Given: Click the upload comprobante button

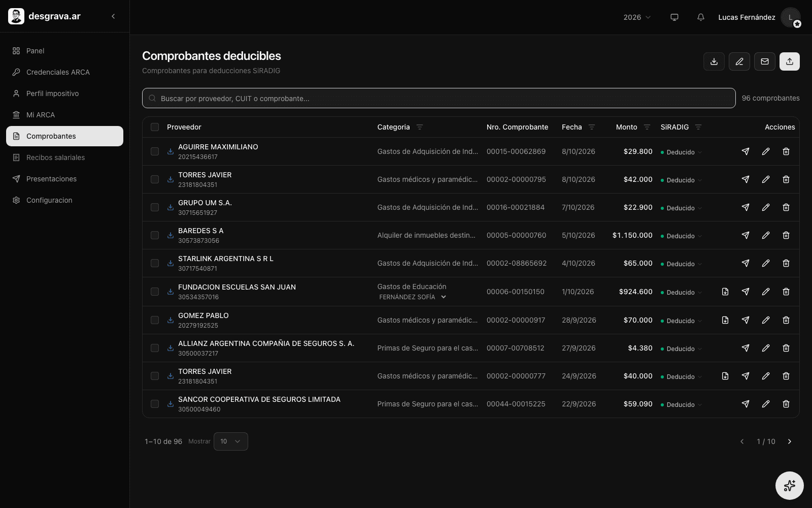Looking at the screenshot, I should (x=790, y=61).
